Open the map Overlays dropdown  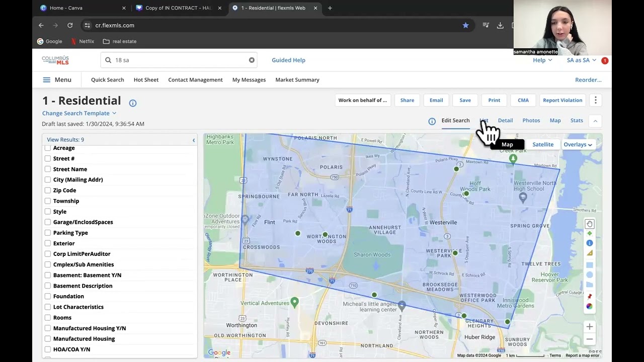578,145
